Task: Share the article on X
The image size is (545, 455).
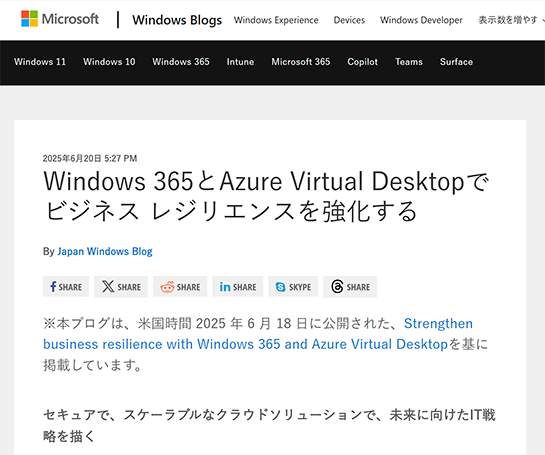Action: (121, 287)
